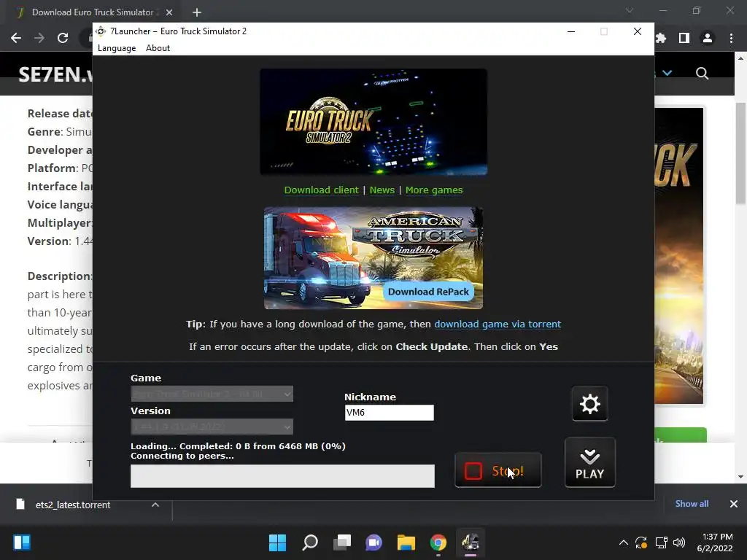Expand options for ets2_latest.torrent download
Image resolution: width=747 pixels, height=560 pixels.
[155, 505]
